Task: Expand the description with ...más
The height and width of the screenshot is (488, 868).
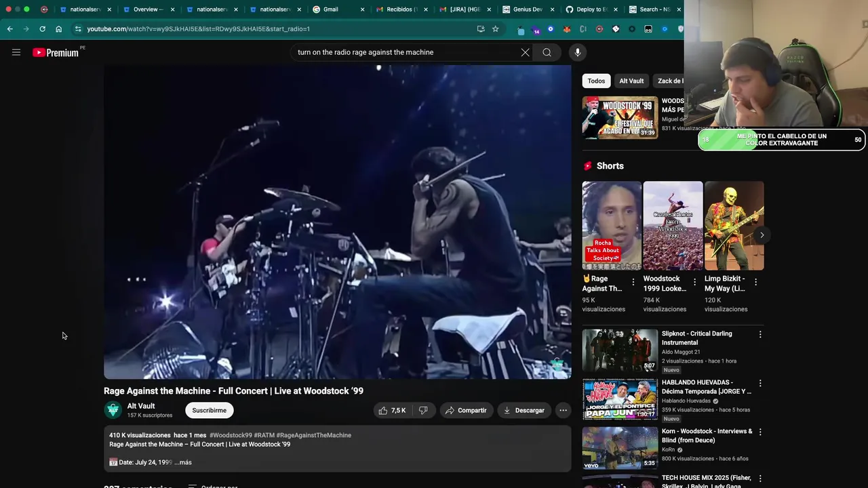Action: click(183, 462)
